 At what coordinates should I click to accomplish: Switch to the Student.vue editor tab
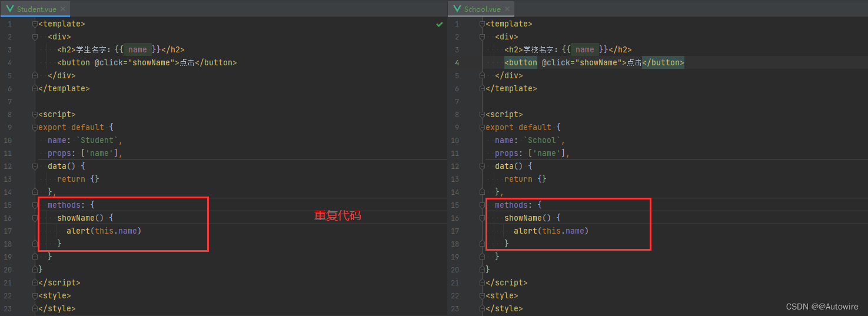click(x=35, y=9)
